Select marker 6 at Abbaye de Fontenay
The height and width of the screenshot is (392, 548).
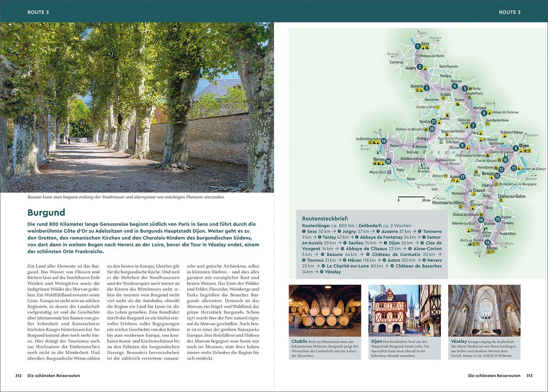tap(484, 113)
